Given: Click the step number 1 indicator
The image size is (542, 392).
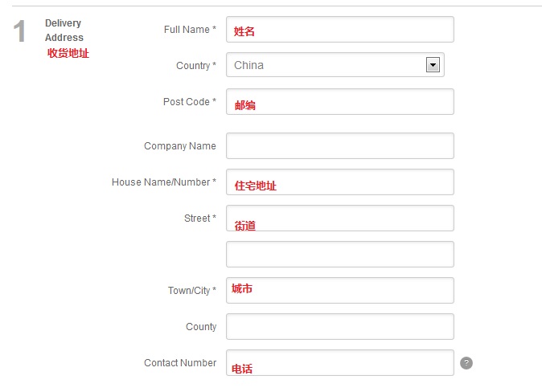Looking at the screenshot, I should point(19,31).
